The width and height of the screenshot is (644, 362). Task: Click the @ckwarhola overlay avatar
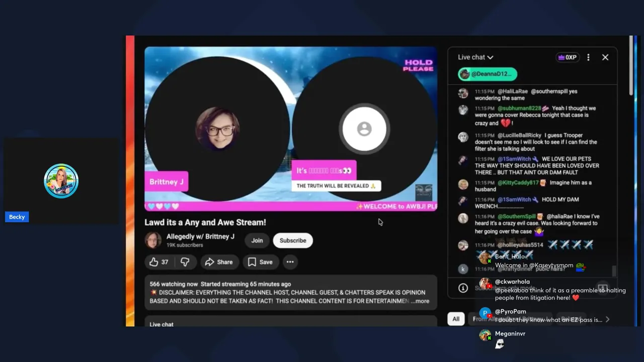tap(485, 284)
